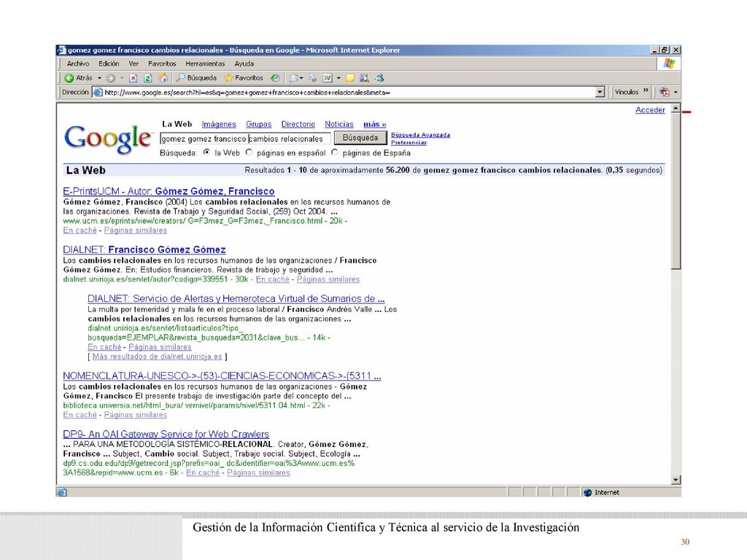Go to the home page via house icon
This screenshot has width=747, height=560.
click(163, 77)
